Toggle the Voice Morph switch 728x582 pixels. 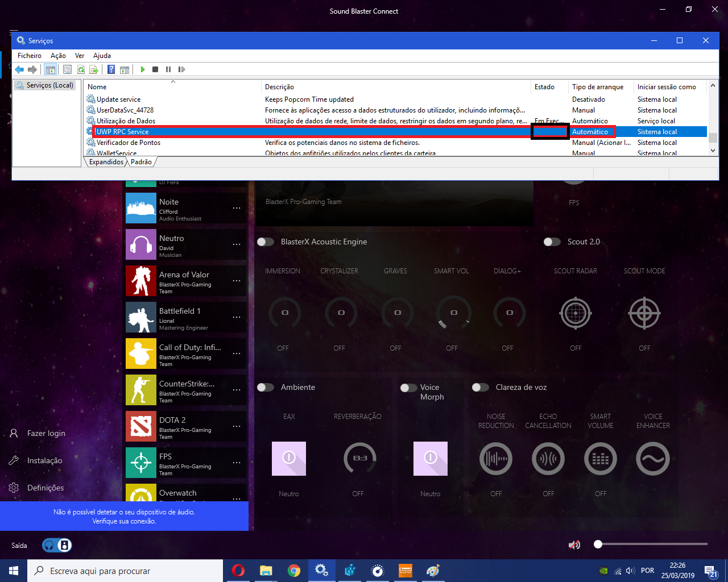409,388
